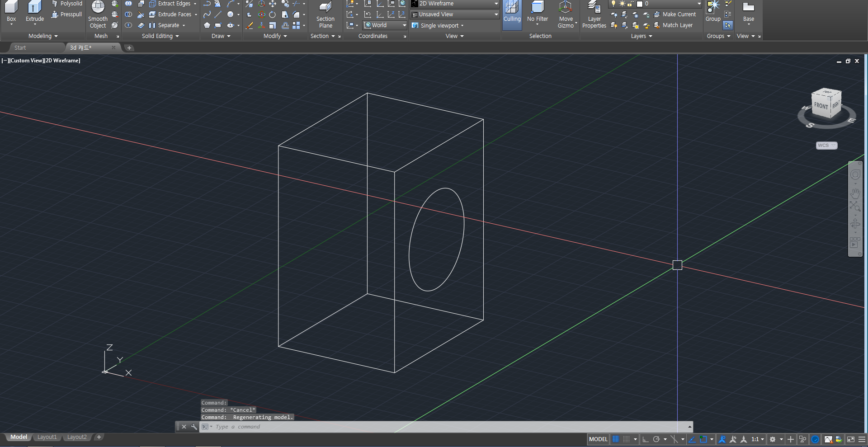Open command line customize wrench icon
Viewport: 868px width, 447px height.
194,427
